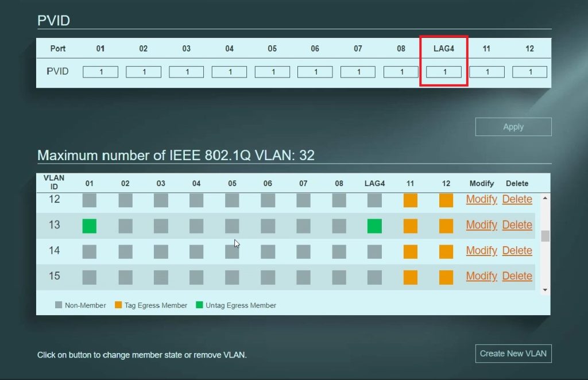Click the Untag Egress Member green swatch

(199, 305)
